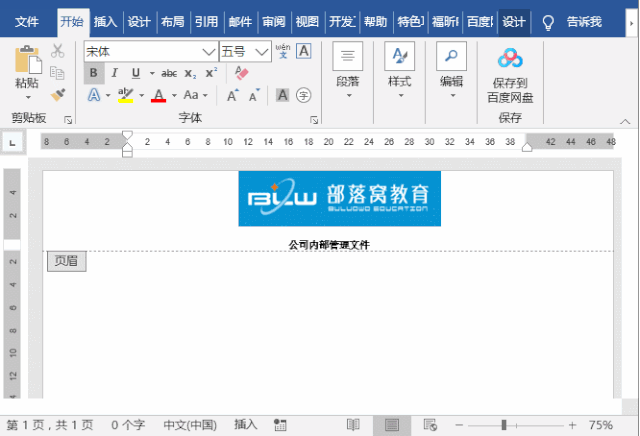Toggle Underline formatting
The width and height of the screenshot is (640, 436).
click(x=136, y=73)
